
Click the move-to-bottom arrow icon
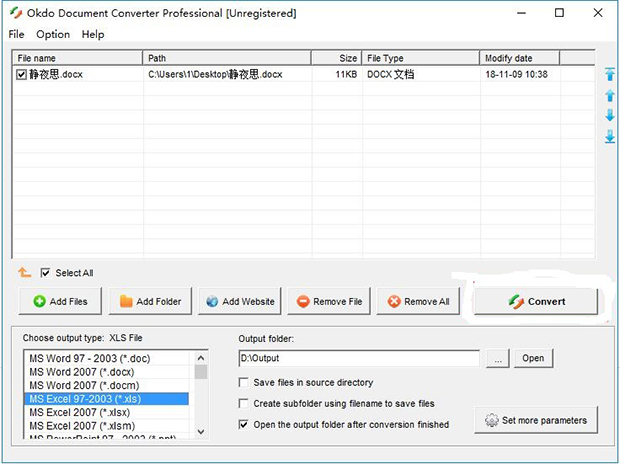click(609, 137)
